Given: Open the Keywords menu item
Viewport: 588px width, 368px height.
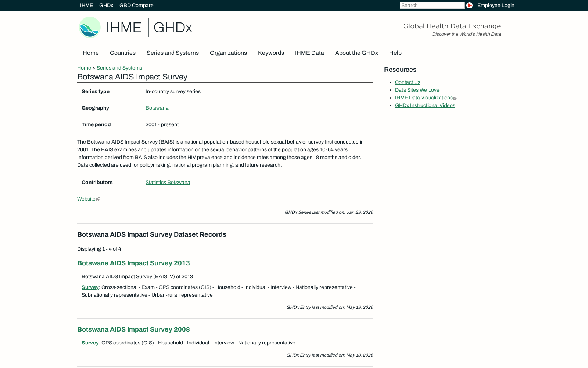Looking at the screenshot, I should click(x=271, y=53).
